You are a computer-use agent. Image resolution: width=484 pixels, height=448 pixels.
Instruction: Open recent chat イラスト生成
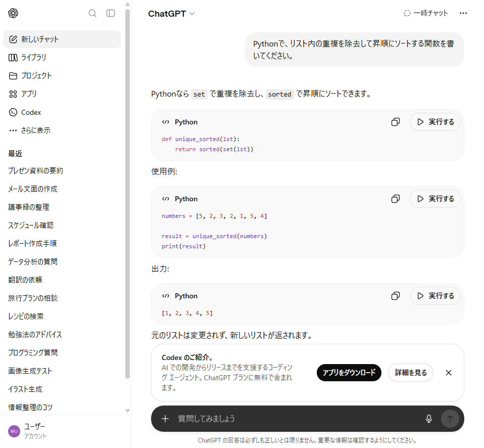tap(62, 389)
